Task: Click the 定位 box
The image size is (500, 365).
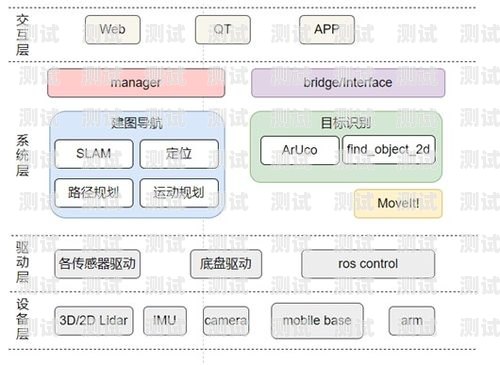Action: click(179, 154)
